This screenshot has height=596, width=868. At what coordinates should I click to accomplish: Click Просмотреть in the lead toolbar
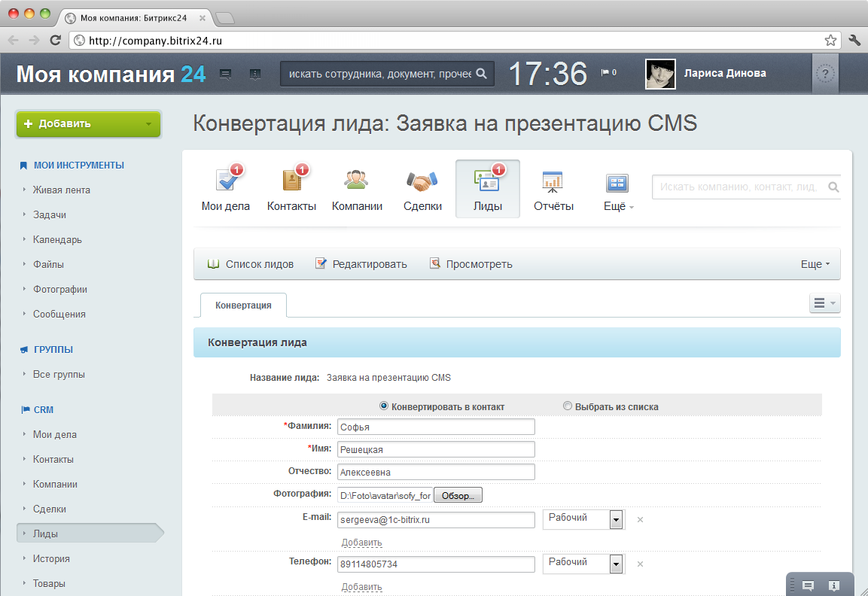click(471, 265)
